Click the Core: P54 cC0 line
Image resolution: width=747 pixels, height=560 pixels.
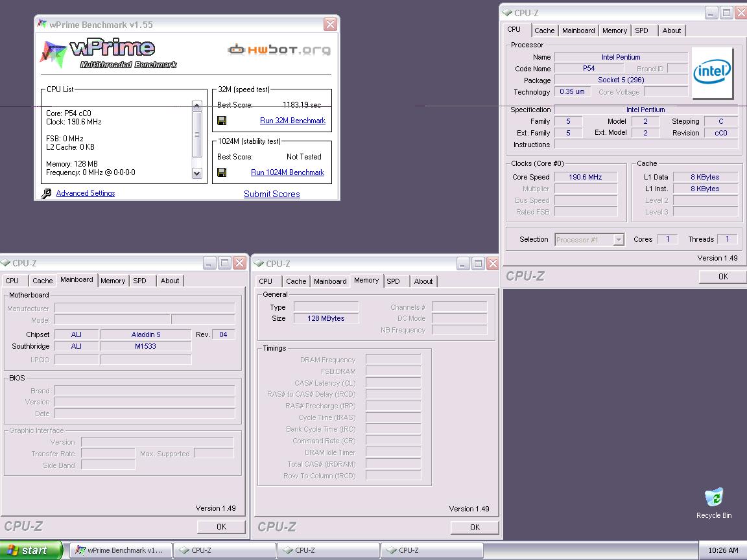click(x=69, y=113)
